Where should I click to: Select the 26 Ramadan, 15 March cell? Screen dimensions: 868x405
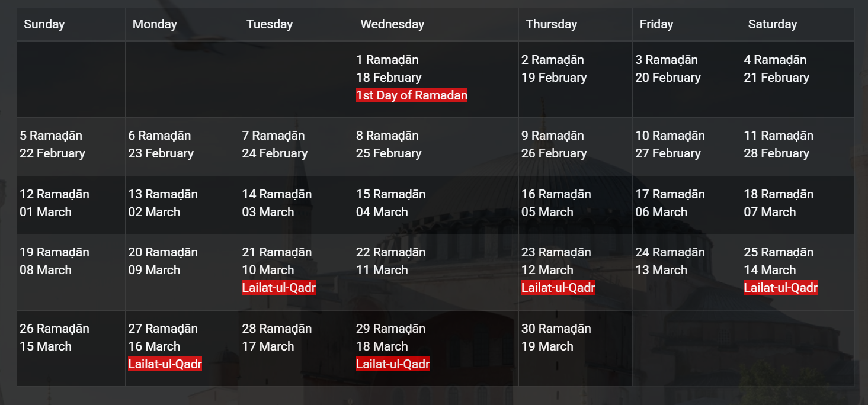(x=71, y=348)
